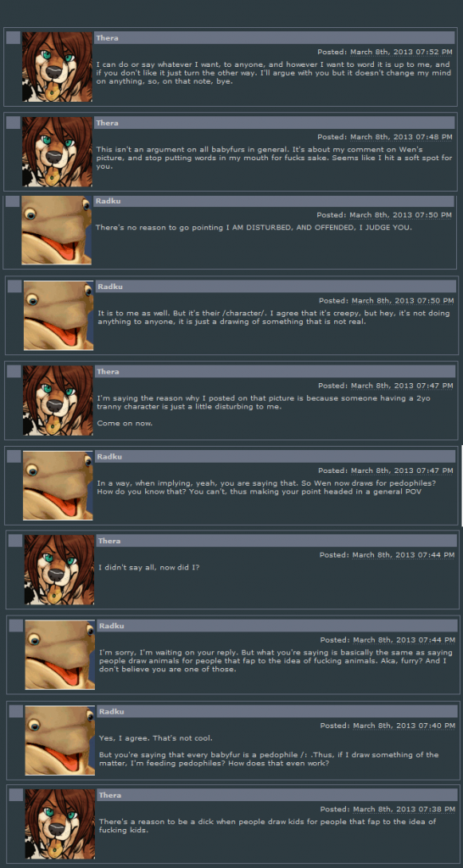This screenshot has width=463, height=868.
Task: Open Thera's avatar on the 07:38 PM comment
Action: tap(60, 824)
